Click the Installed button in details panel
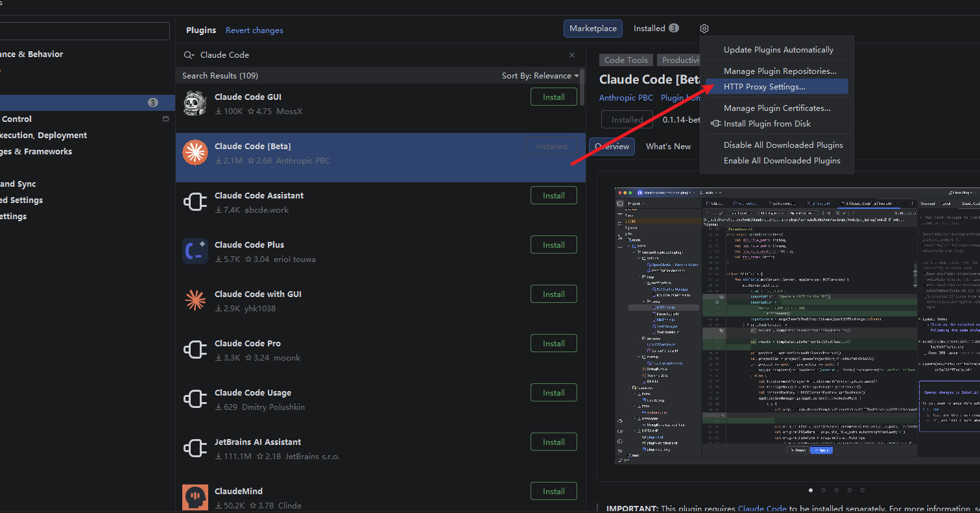This screenshot has width=980, height=513. (x=627, y=120)
